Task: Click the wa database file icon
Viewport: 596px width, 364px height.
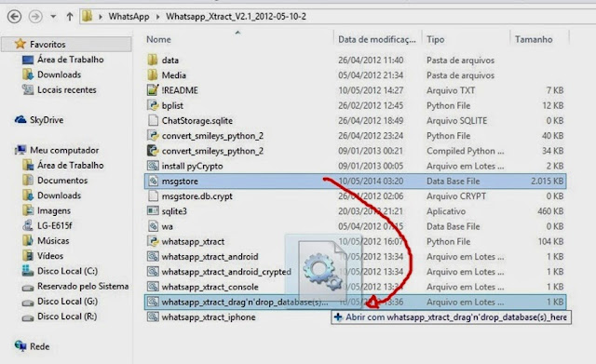Action: (153, 226)
